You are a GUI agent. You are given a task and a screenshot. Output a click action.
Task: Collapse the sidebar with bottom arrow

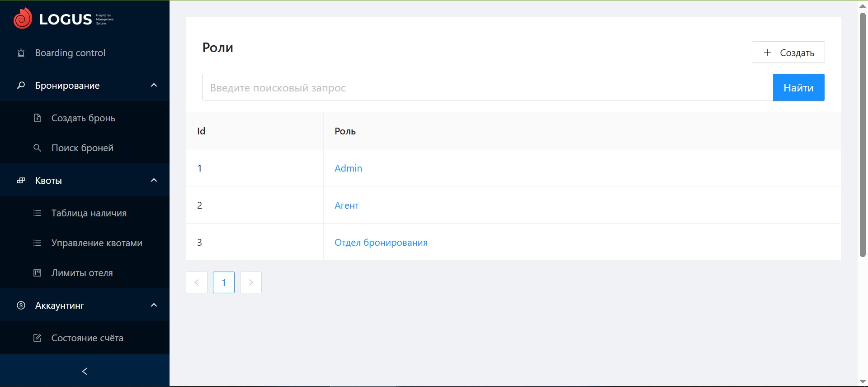point(85,372)
